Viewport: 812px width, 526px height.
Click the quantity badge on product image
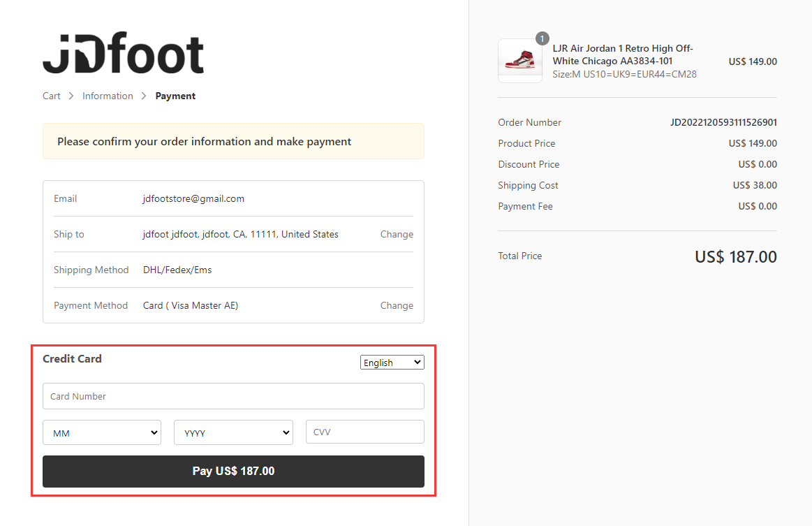(x=542, y=38)
